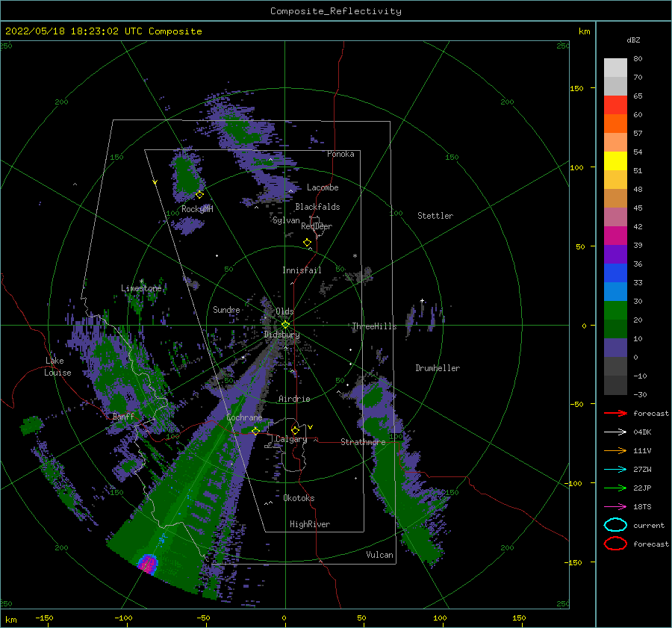Click the white 04DK arrow icon
The height and width of the screenshot is (628, 672).
(615, 432)
